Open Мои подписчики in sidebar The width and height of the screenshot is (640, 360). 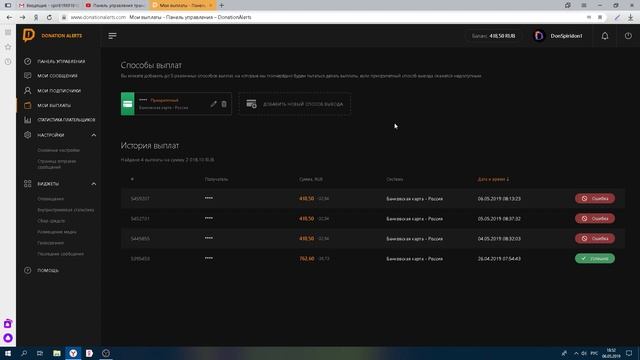59,91
